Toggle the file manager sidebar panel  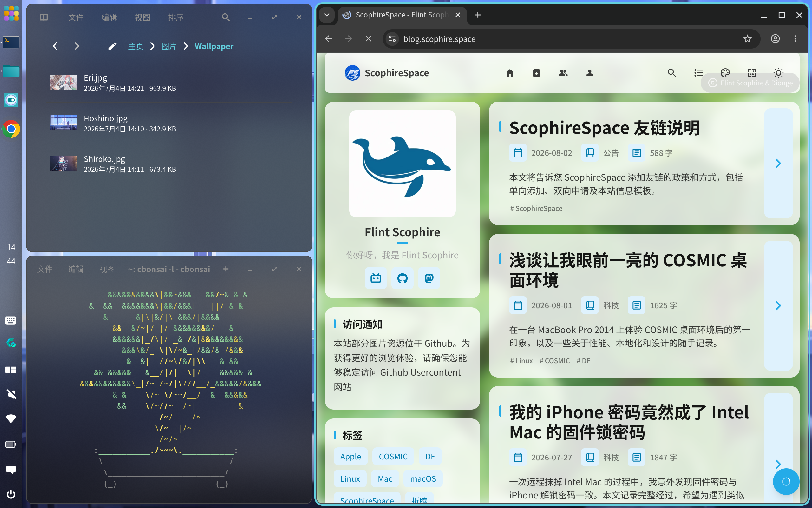pos(44,17)
